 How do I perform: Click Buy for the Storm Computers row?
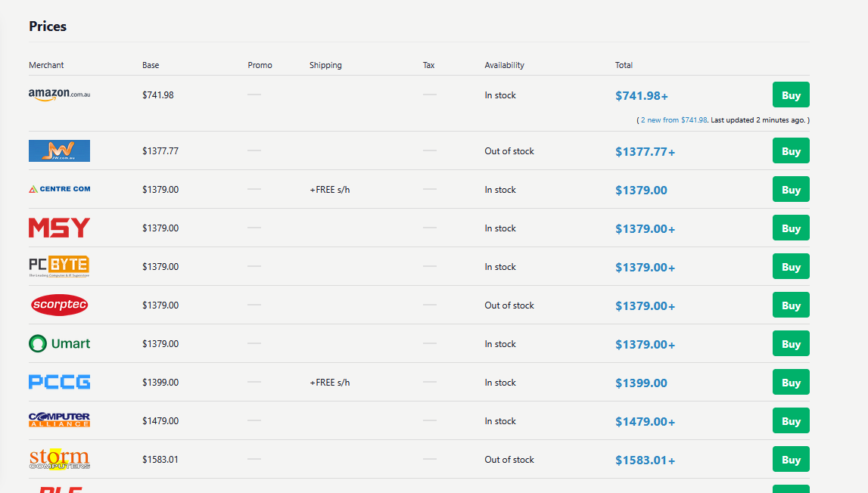791,459
